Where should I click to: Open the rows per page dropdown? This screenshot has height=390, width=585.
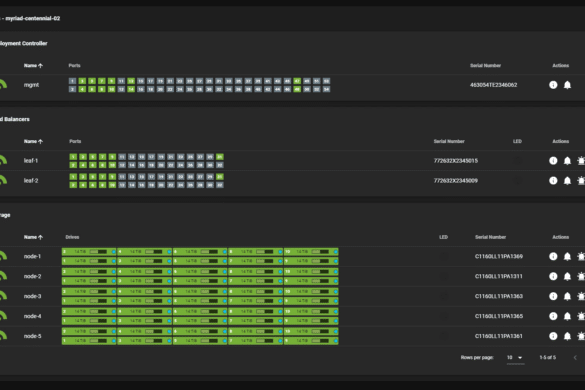tap(515, 358)
